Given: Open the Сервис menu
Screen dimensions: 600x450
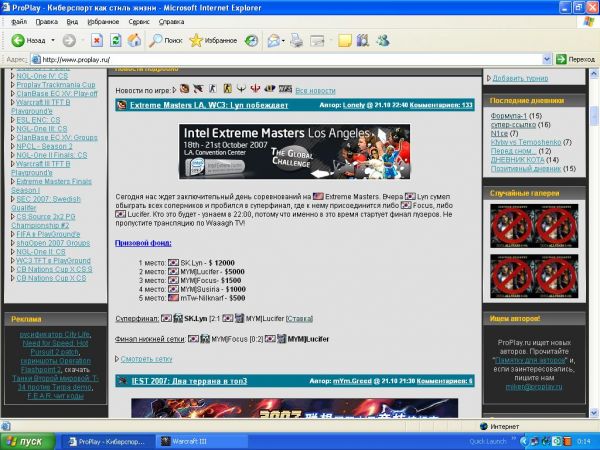Looking at the screenshot, I should click(139, 22).
